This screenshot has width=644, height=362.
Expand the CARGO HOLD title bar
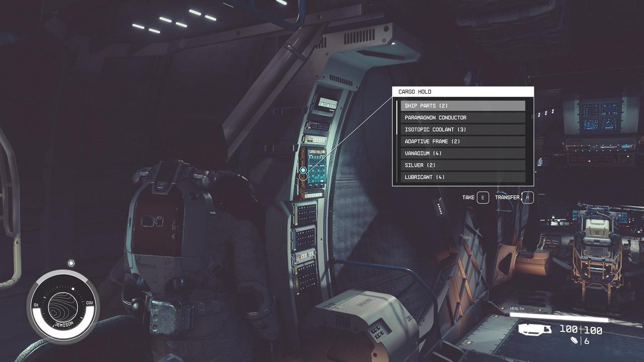click(x=462, y=91)
